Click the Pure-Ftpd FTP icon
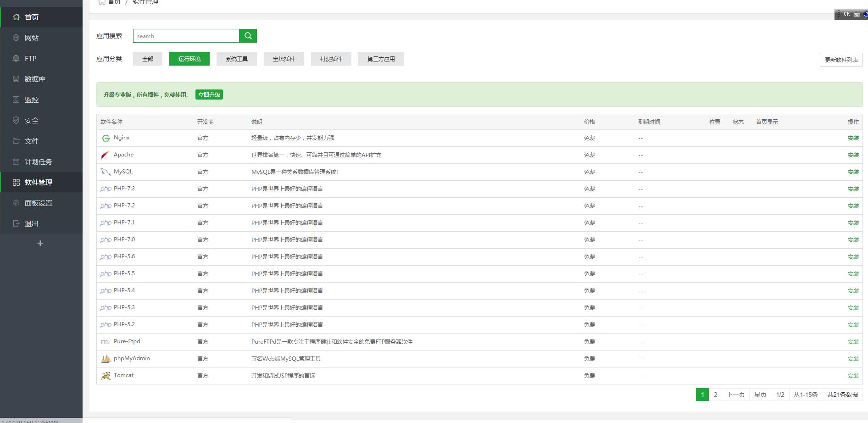 click(x=106, y=342)
